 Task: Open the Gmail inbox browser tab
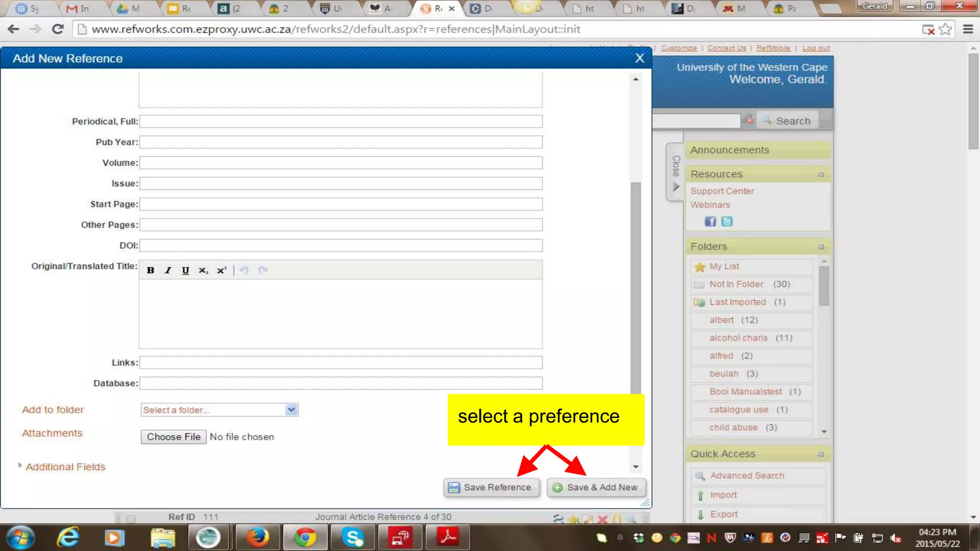78,9
